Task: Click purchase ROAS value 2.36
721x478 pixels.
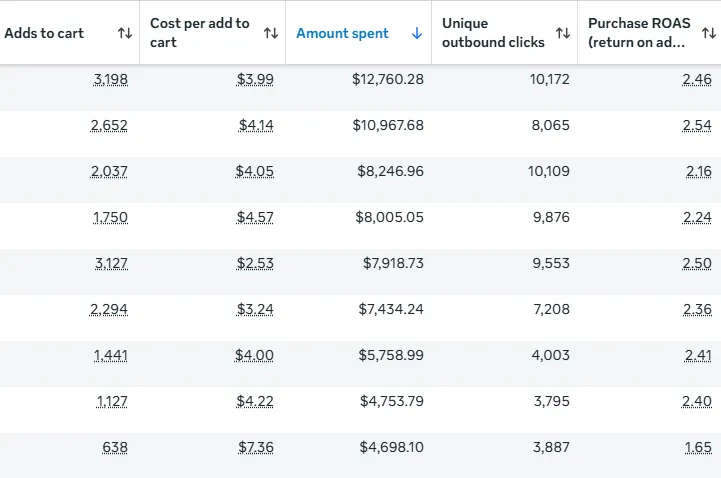Action: point(698,309)
